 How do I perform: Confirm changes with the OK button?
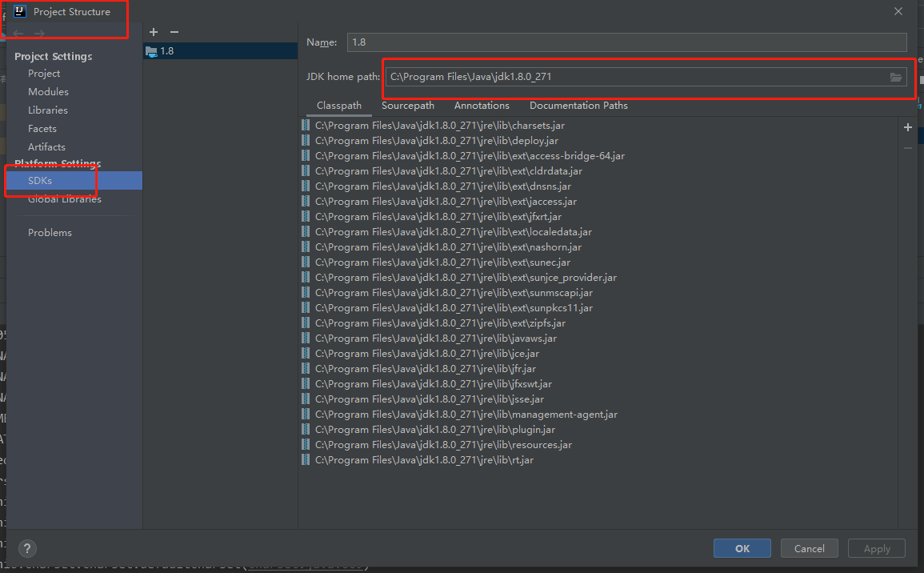[x=742, y=548]
